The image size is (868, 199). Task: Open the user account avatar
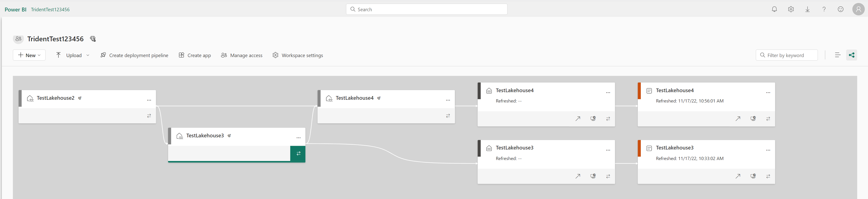[x=858, y=9]
